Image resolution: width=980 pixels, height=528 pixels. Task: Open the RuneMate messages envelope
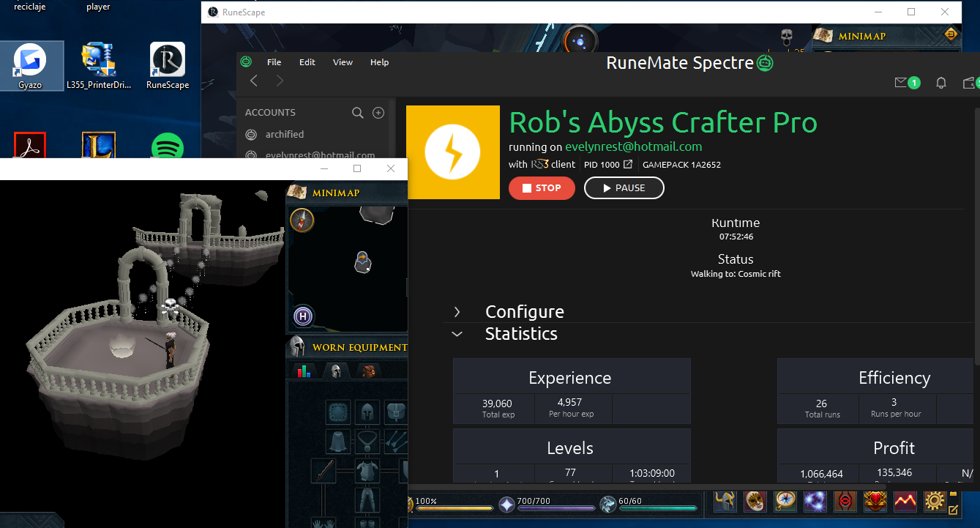click(x=901, y=83)
